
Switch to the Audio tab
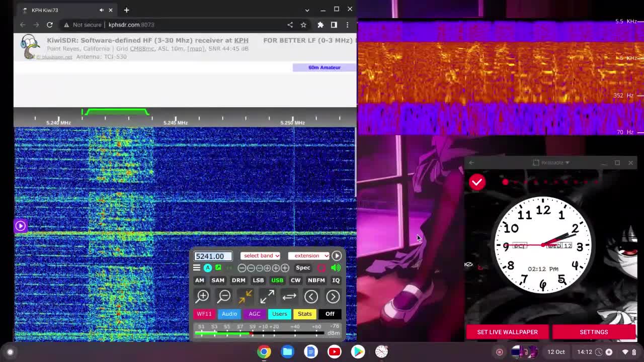click(229, 314)
